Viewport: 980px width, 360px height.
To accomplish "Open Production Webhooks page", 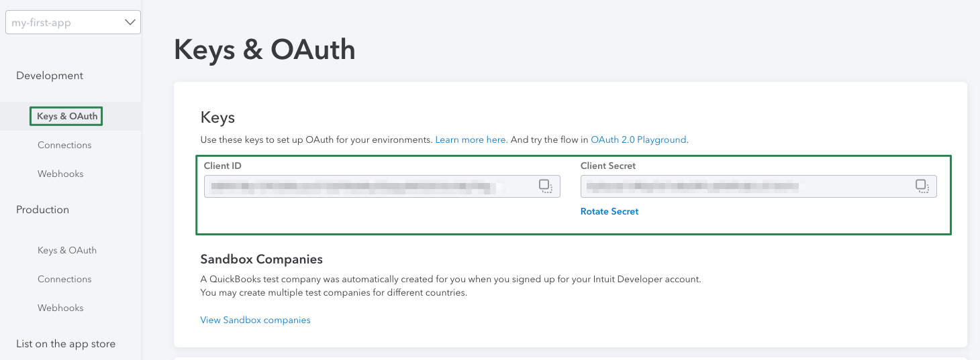I will 60,308.
